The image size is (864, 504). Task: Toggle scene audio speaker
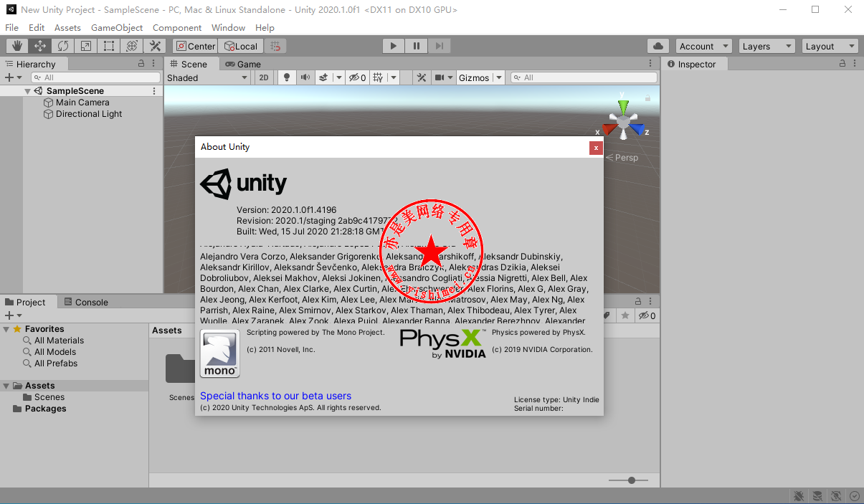coord(305,77)
